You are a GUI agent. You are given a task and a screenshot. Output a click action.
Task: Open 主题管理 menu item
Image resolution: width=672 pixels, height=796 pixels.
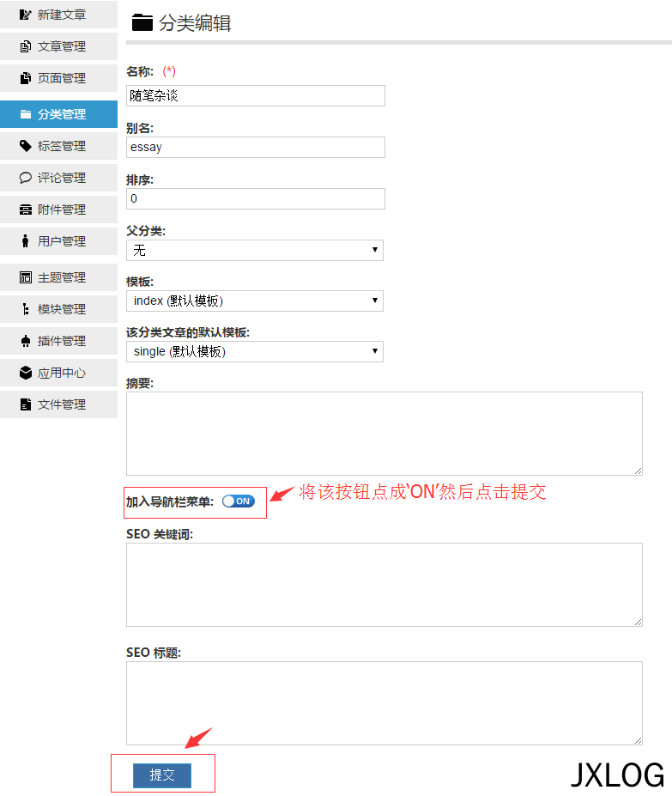[59, 277]
